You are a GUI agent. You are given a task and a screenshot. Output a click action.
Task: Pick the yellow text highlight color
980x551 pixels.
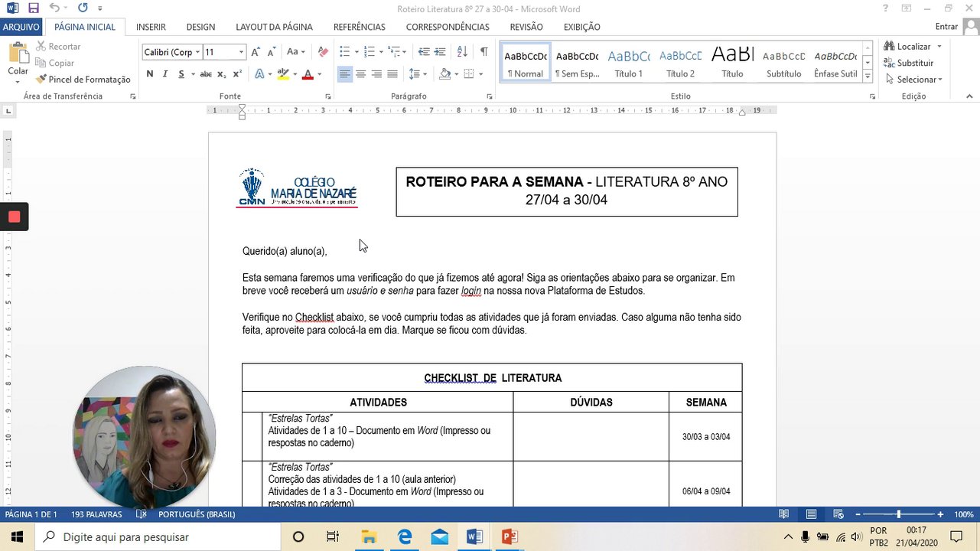(x=283, y=74)
